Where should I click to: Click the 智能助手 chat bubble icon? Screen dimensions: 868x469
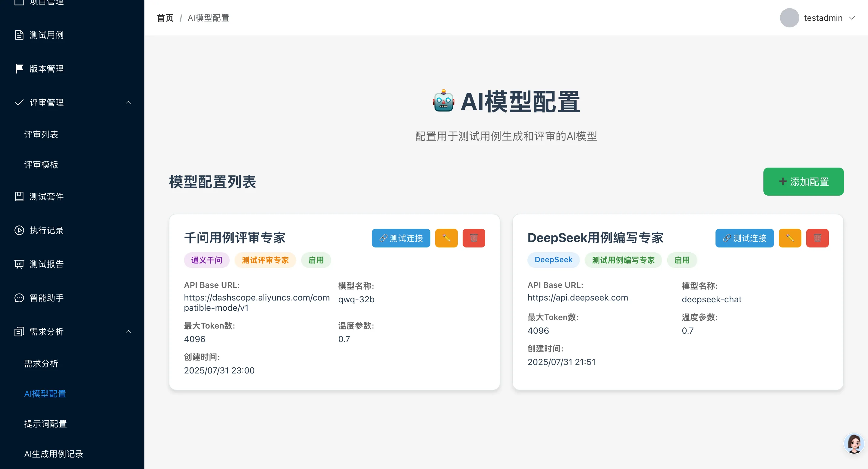19,298
